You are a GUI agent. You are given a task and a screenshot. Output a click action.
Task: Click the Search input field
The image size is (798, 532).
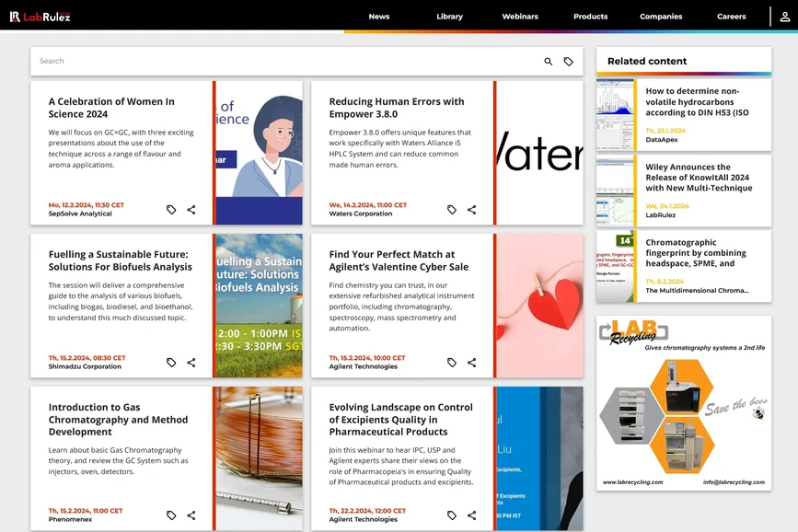tap(285, 61)
